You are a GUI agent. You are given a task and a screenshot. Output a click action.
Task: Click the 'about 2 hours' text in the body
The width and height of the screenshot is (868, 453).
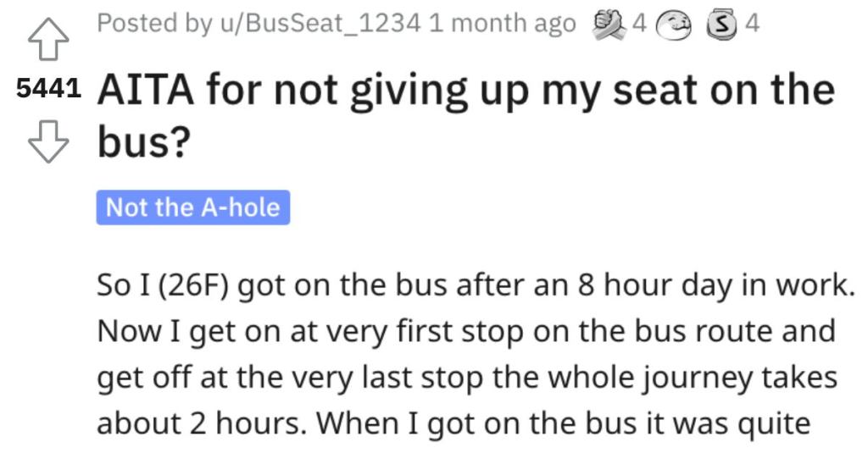(x=202, y=423)
